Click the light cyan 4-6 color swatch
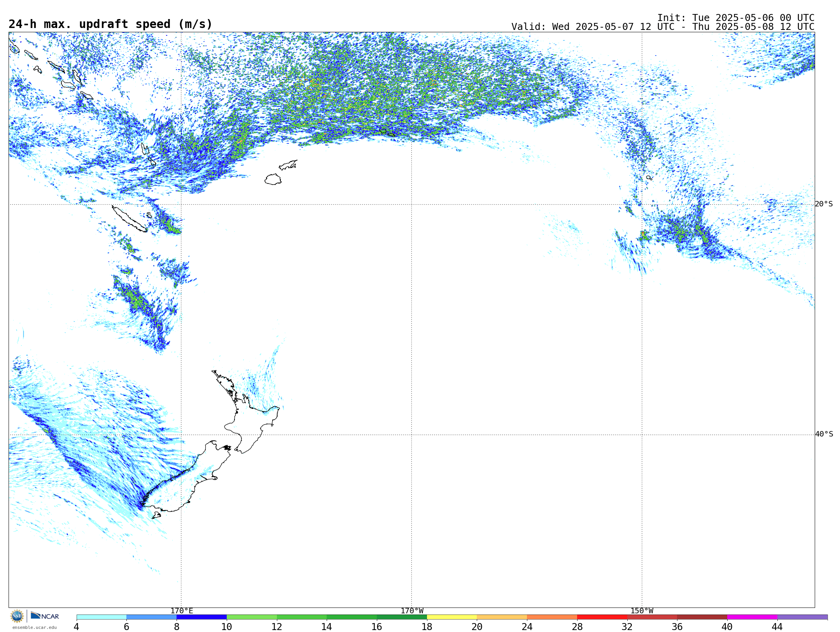Screen dimensions: 840x632 [x=101, y=617]
